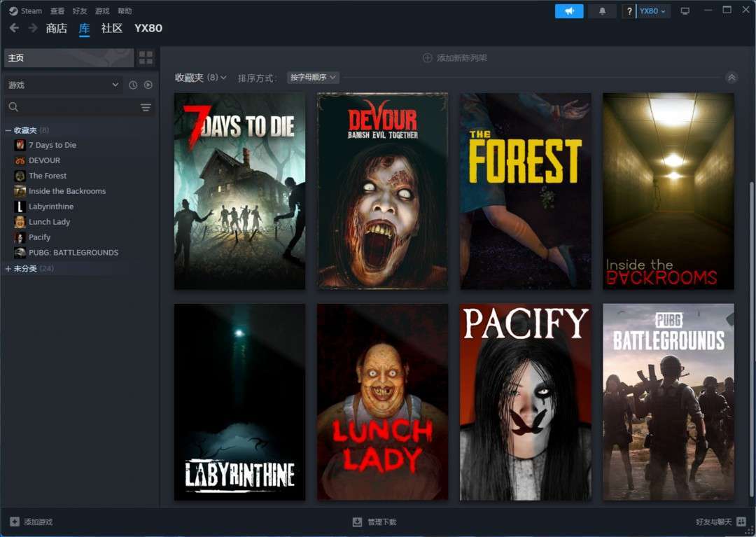Click the grid view icon beside 主页
Image resolution: width=756 pixels, height=537 pixels.
146,57
